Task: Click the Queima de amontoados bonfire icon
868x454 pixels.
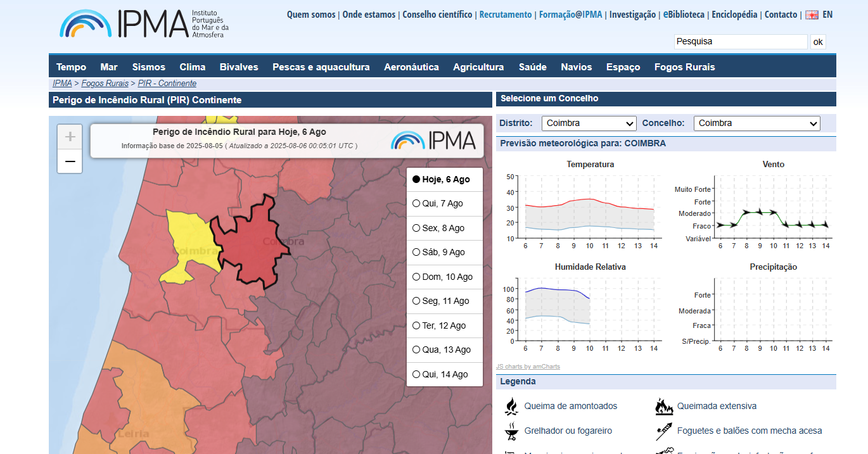Action: [511, 406]
